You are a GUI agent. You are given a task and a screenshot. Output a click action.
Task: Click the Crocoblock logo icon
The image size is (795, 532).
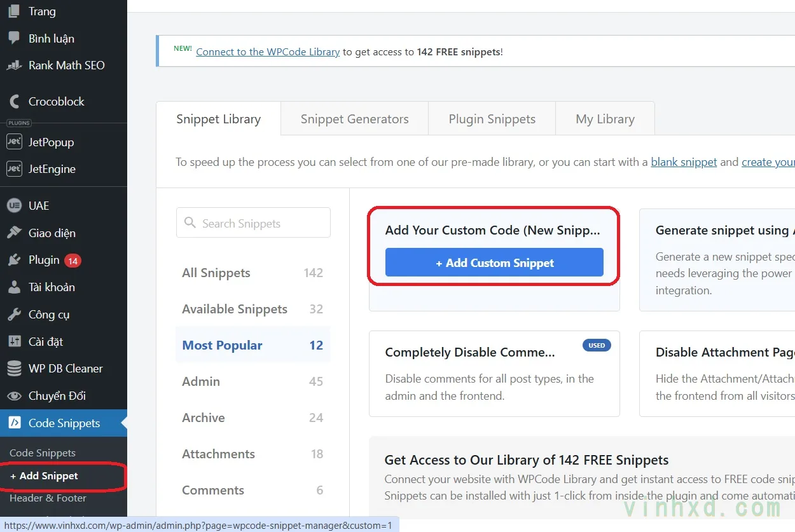(14, 101)
